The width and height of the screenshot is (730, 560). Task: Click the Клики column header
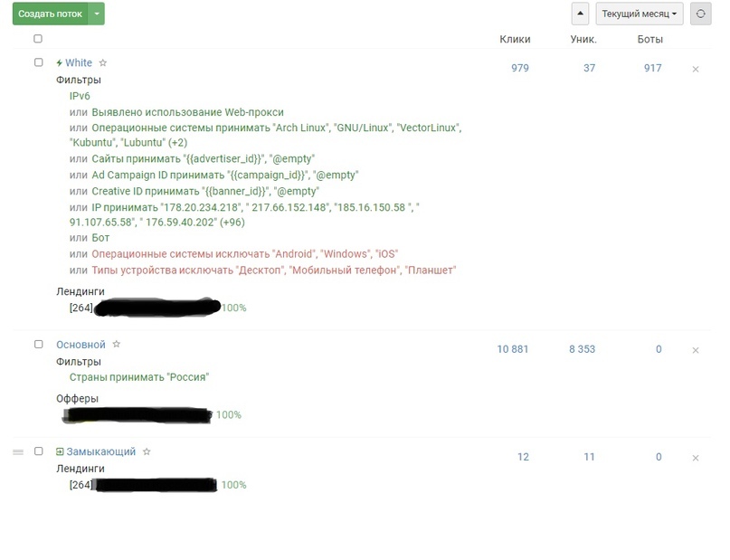pyautogui.click(x=515, y=39)
